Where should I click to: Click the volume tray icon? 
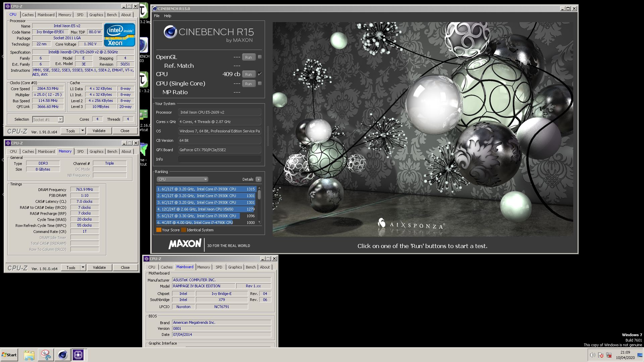pos(593,355)
